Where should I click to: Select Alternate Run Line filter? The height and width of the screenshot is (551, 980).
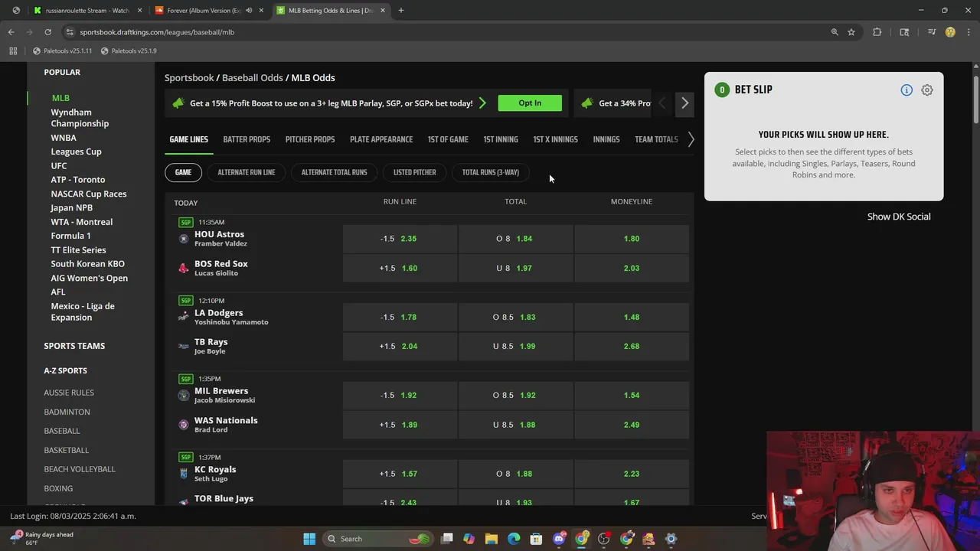[x=246, y=172]
